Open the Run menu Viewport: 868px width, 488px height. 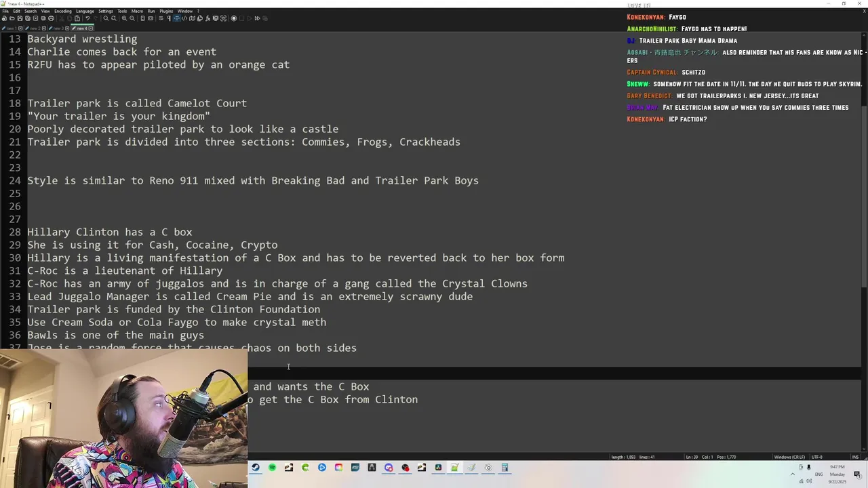point(151,11)
